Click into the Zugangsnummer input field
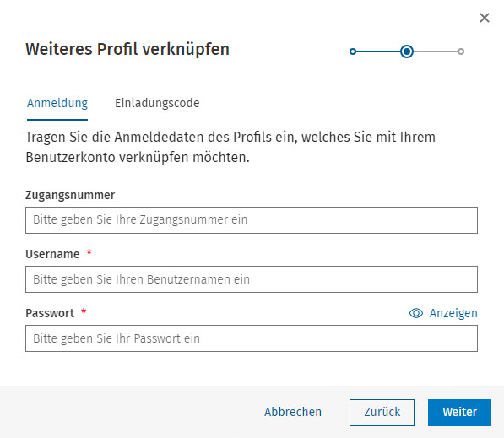 tap(252, 220)
